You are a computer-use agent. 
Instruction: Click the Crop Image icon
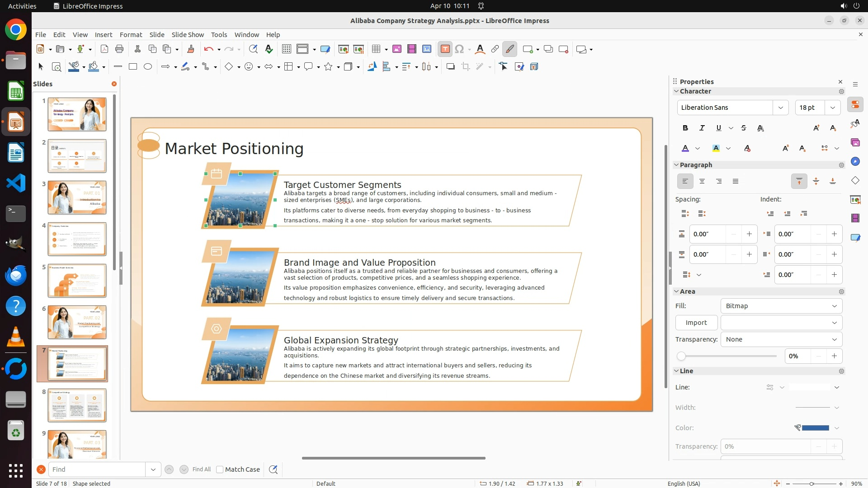pyautogui.click(x=465, y=67)
